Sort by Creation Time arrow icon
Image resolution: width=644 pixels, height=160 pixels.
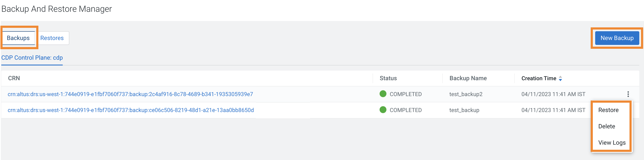pos(560,79)
